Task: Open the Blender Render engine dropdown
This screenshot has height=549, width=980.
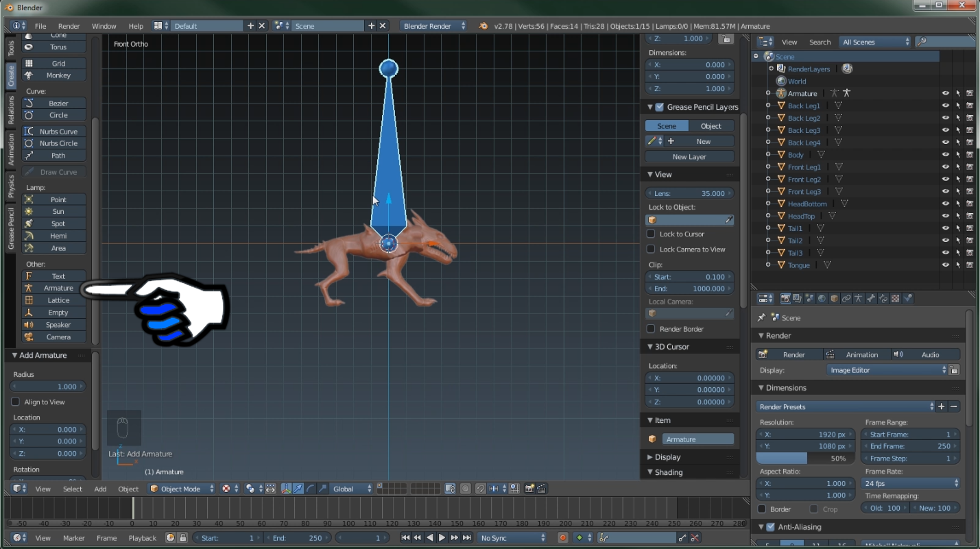Action: (x=434, y=26)
